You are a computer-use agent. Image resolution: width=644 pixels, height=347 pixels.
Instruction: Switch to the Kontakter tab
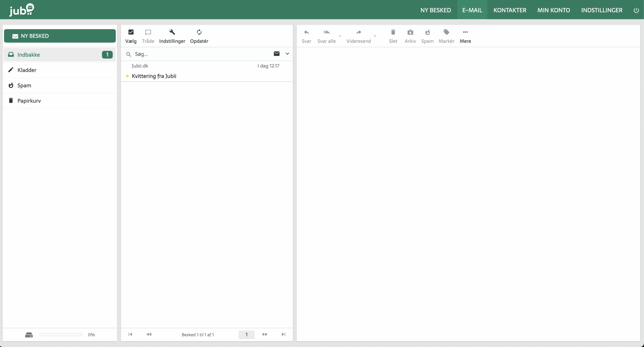(509, 10)
